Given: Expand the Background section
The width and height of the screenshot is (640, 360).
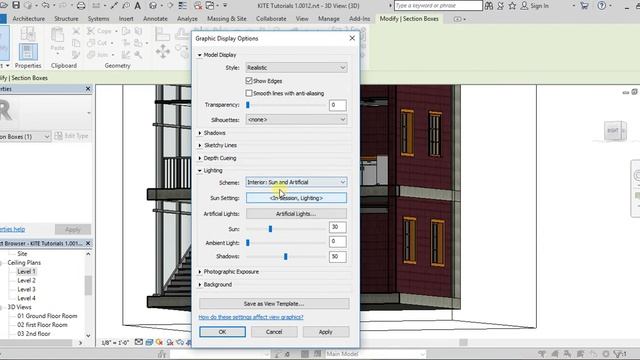Looking at the screenshot, I should coord(200,284).
